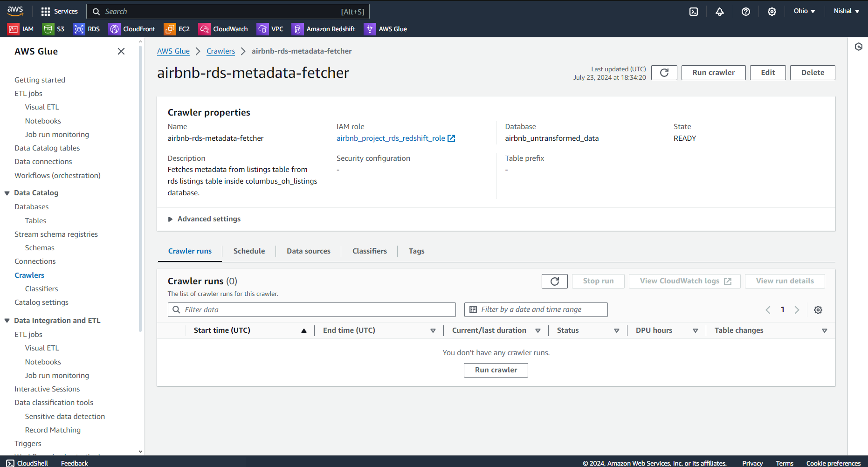This screenshot has height=467, width=868.
Task: Launch CloudShell from the top bar icon
Action: pos(694,12)
